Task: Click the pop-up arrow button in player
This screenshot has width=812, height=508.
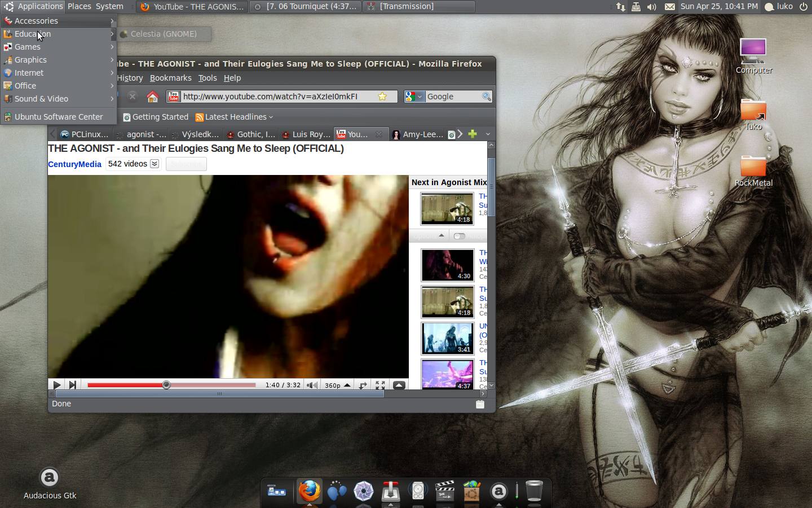Action: [399, 385]
